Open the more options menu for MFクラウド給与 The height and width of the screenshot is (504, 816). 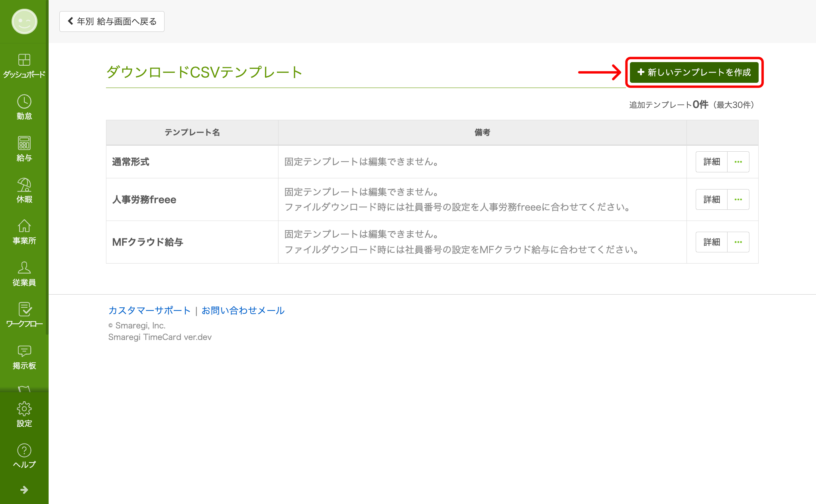738,242
